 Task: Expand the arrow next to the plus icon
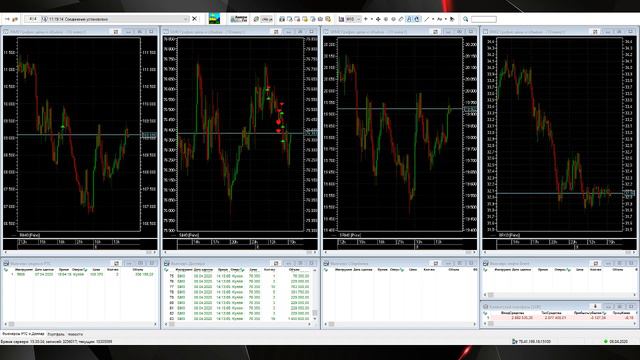click(372, 19)
